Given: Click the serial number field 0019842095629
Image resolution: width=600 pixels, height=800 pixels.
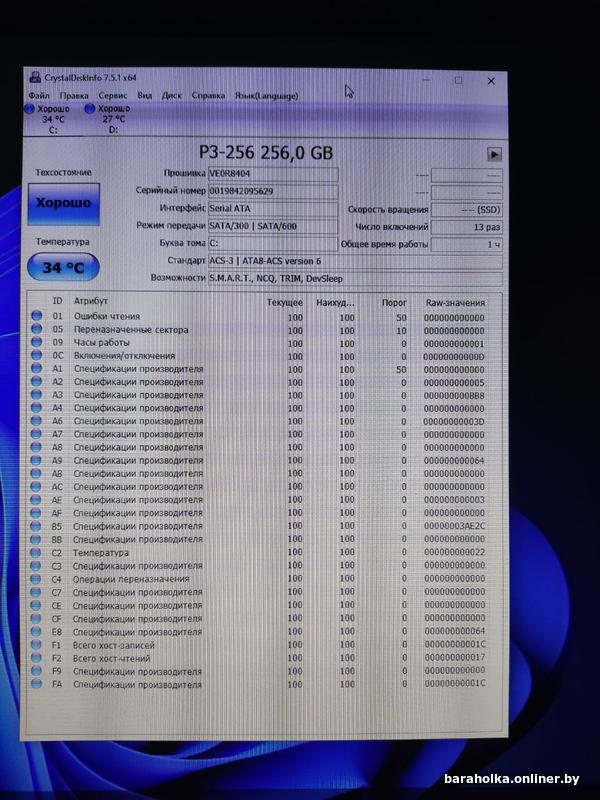Looking at the screenshot, I should coord(273,191).
